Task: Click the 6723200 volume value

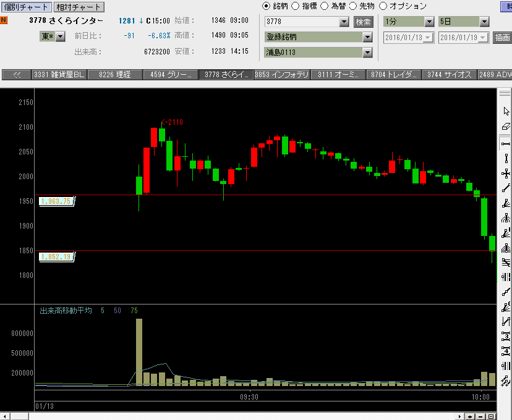Action: [156, 52]
